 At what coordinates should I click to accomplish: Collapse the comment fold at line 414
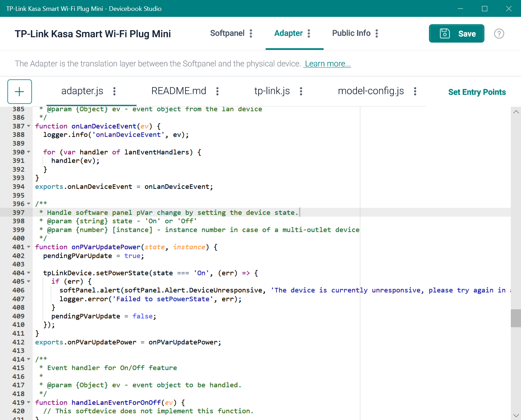(x=29, y=359)
